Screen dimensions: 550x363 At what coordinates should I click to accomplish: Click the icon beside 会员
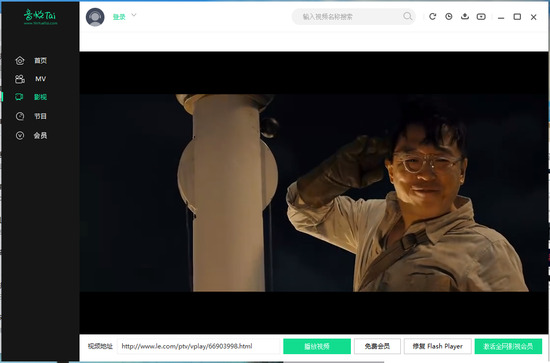point(20,135)
